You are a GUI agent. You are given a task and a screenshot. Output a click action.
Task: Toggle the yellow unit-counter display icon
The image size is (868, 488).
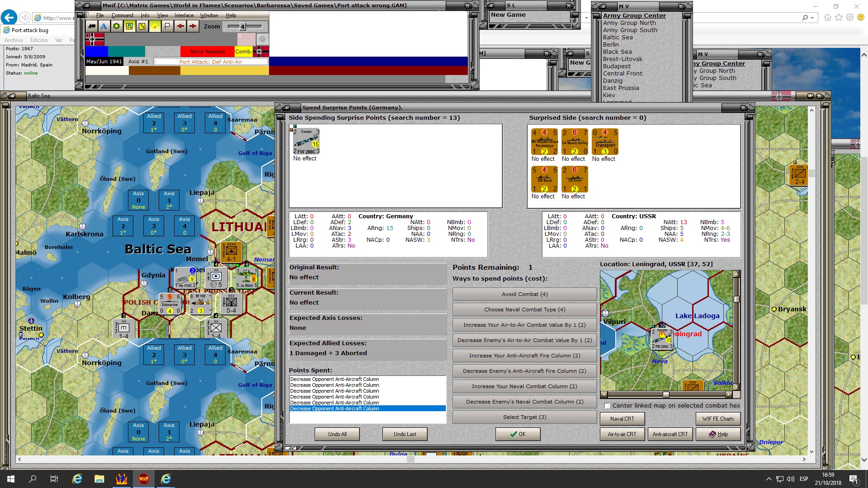point(129,26)
